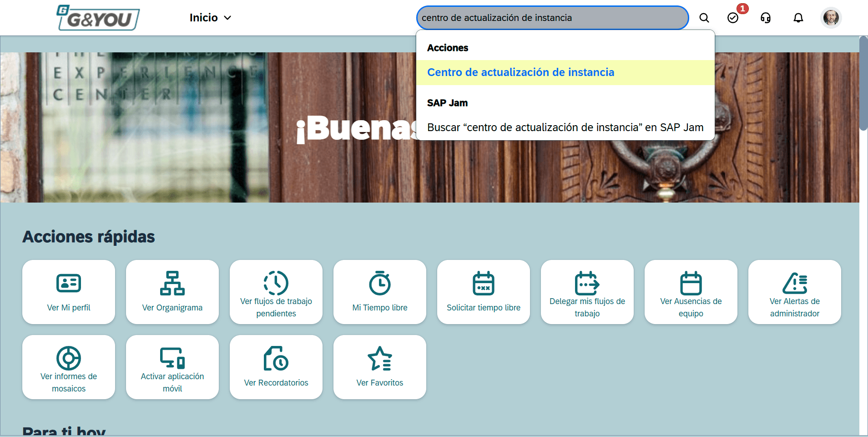Open Activar aplicación móvil tile
The image size is (868, 437).
pyautogui.click(x=172, y=367)
